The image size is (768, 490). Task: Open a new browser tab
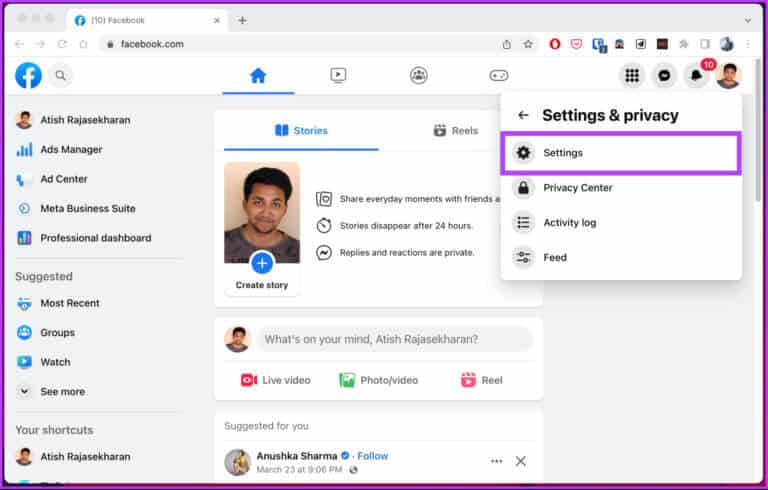[242, 20]
